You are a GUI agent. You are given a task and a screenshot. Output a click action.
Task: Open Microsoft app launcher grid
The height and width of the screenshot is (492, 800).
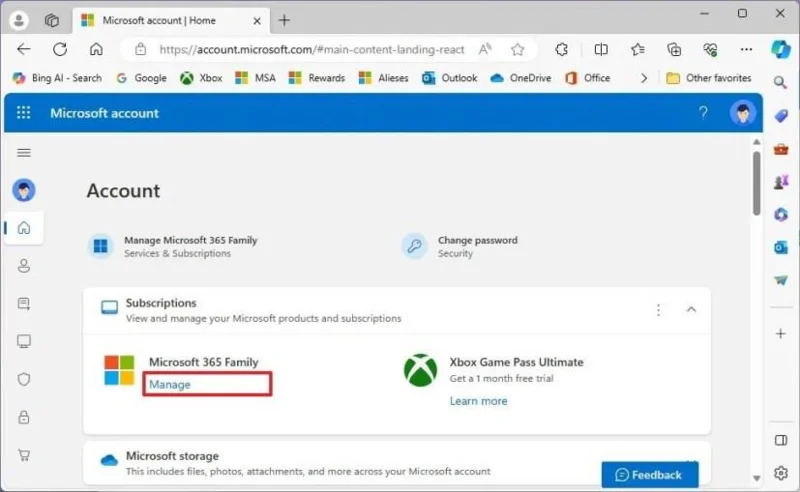pyautogui.click(x=23, y=113)
